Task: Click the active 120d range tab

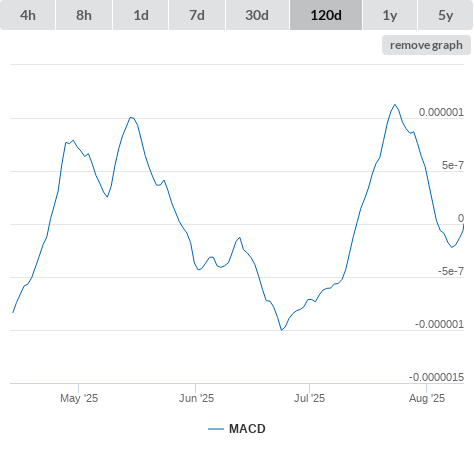Action: click(326, 15)
